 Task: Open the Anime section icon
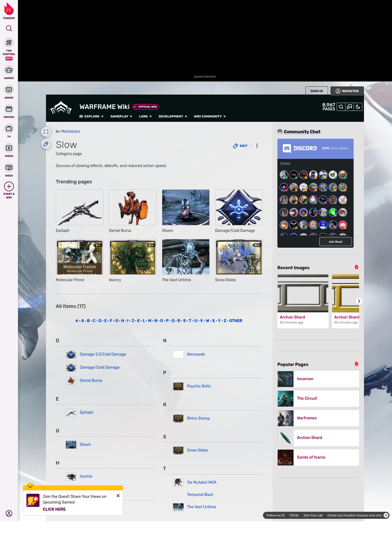(x=9, y=90)
